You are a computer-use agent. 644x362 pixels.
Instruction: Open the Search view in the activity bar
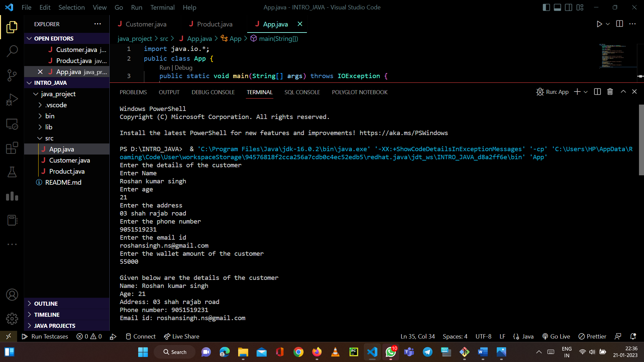pyautogui.click(x=12, y=51)
